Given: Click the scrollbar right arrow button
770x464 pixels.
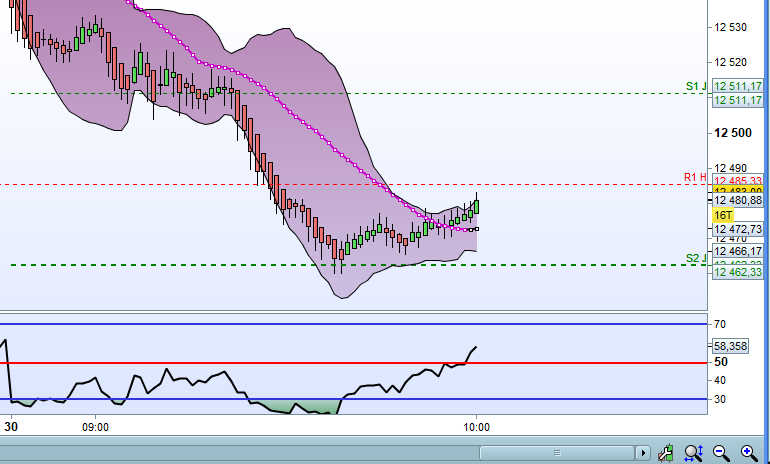Looking at the screenshot, I should 643,452.
